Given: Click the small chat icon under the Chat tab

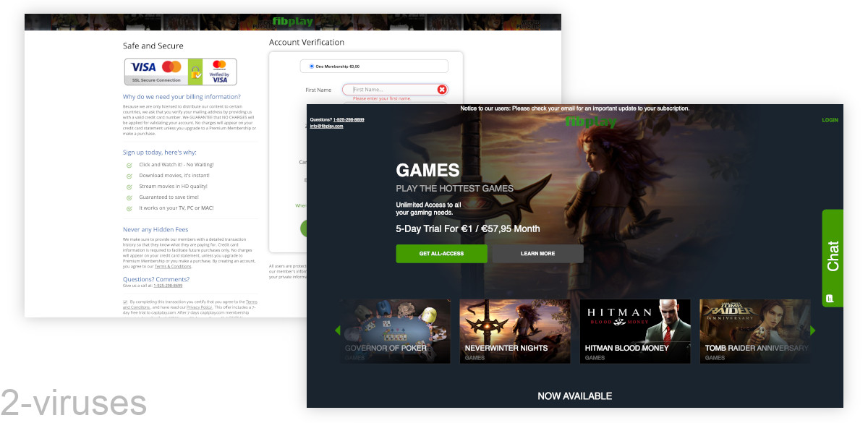Looking at the screenshot, I should click(830, 297).
